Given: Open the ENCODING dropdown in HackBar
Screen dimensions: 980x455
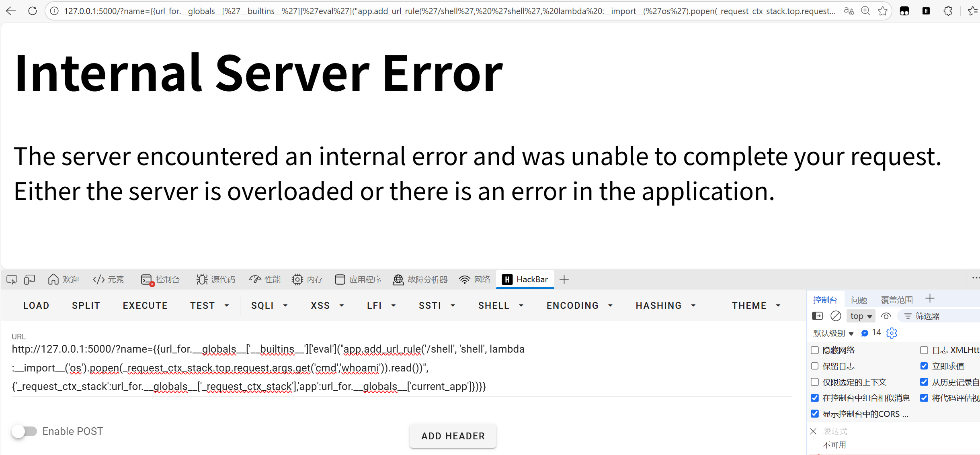Looking at the screenshot, I should (579, 306).
